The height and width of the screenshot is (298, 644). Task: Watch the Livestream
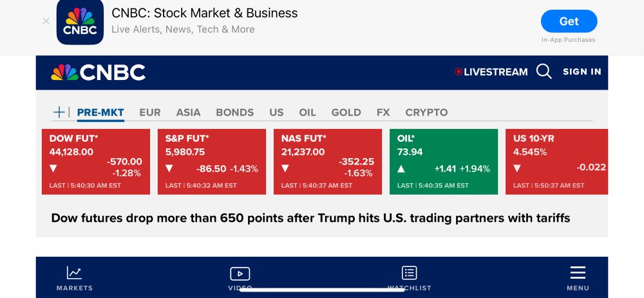[491, 72]
